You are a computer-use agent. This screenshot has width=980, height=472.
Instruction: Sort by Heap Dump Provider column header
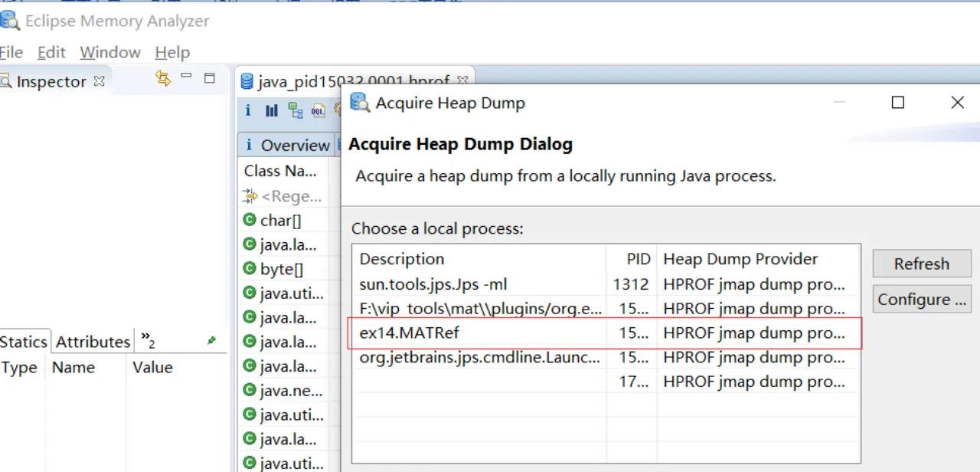point(758,259)
